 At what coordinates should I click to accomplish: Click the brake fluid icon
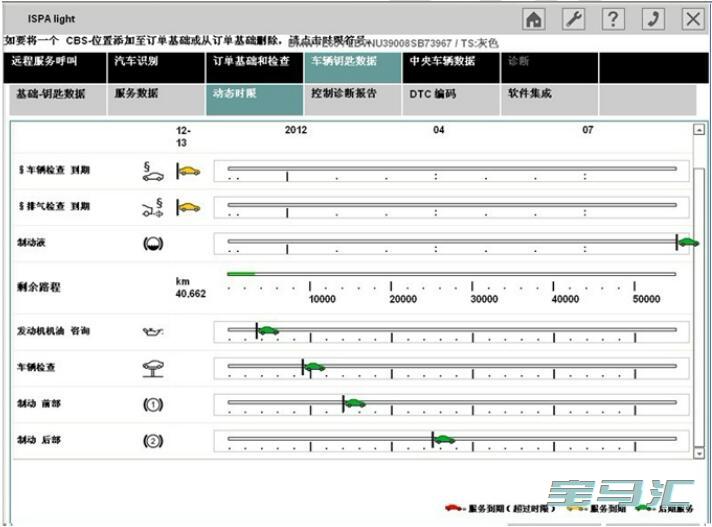(153, 244)
